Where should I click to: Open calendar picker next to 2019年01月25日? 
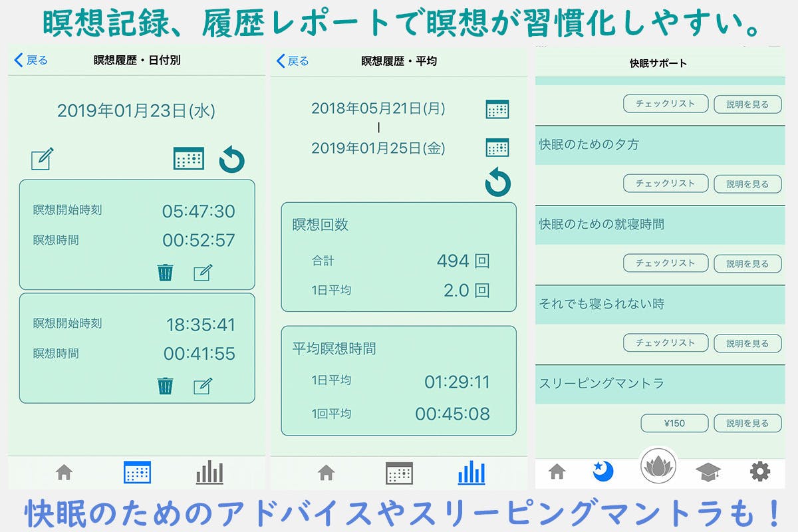click(x=497, y=148)
